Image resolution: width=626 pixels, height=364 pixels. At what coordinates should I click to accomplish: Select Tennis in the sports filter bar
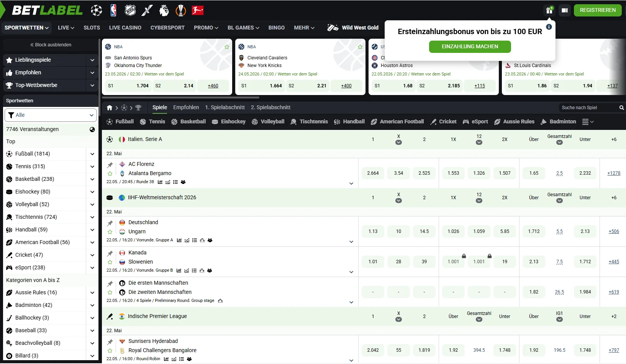(152, 122)
